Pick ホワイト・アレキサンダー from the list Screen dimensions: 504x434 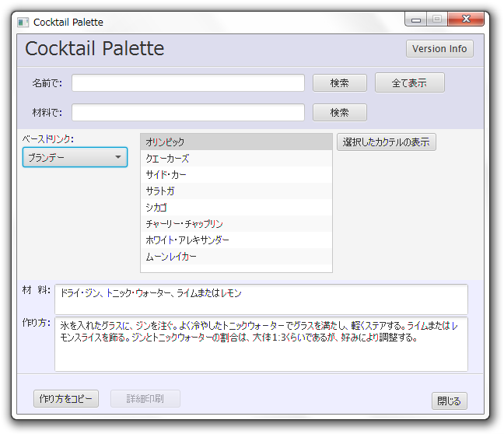pos(236,240)
